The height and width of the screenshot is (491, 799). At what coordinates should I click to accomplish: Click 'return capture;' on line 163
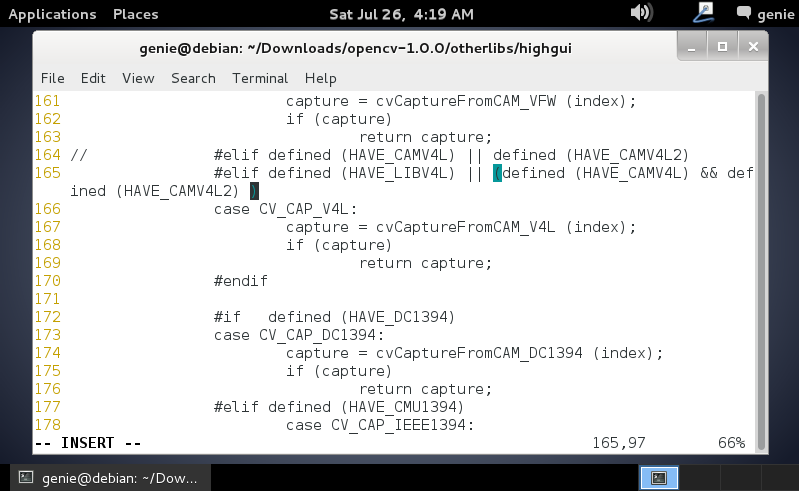425,137
